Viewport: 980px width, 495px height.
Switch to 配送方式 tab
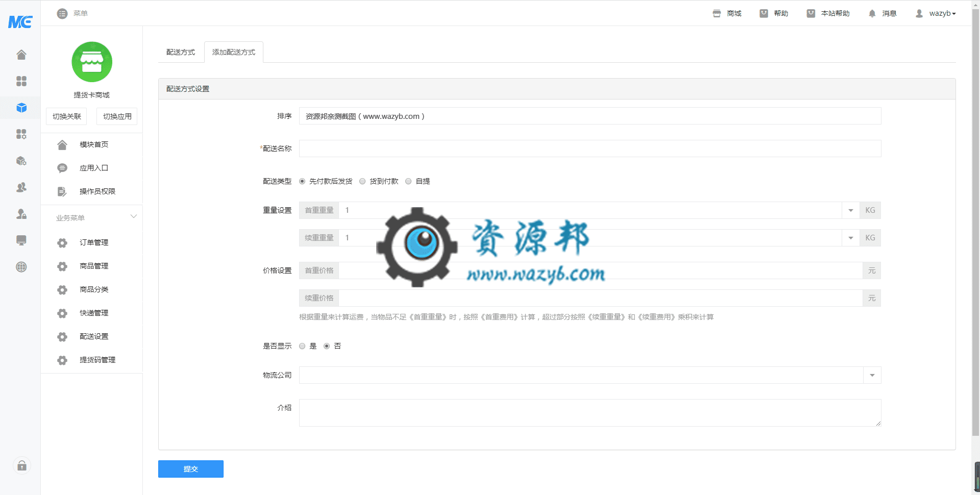(x=181, y=52)
